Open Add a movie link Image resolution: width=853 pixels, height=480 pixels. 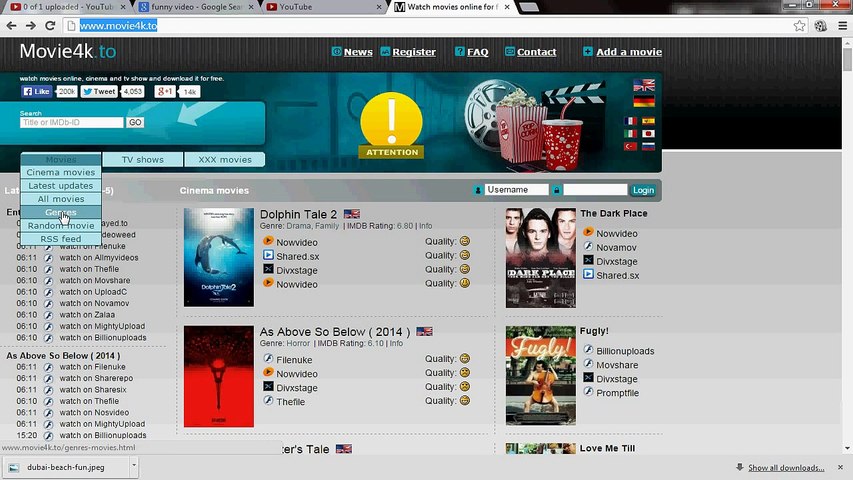click(629, 52)
